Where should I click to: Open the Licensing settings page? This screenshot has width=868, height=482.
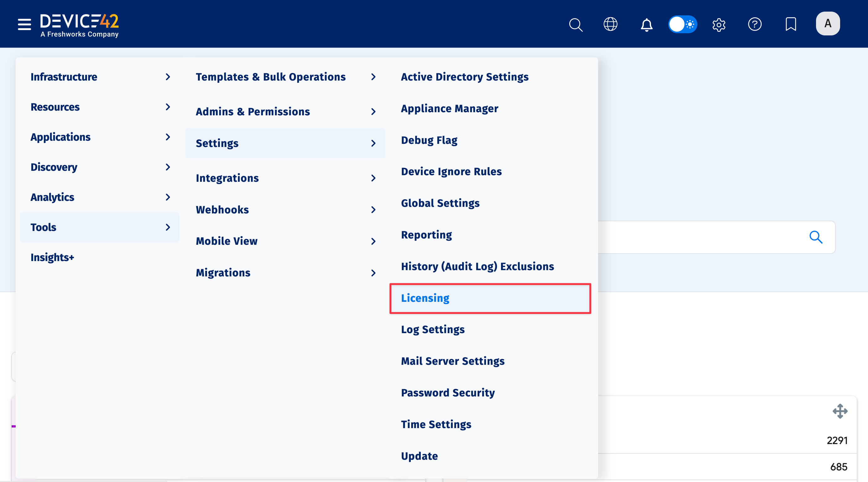point(425,298)
